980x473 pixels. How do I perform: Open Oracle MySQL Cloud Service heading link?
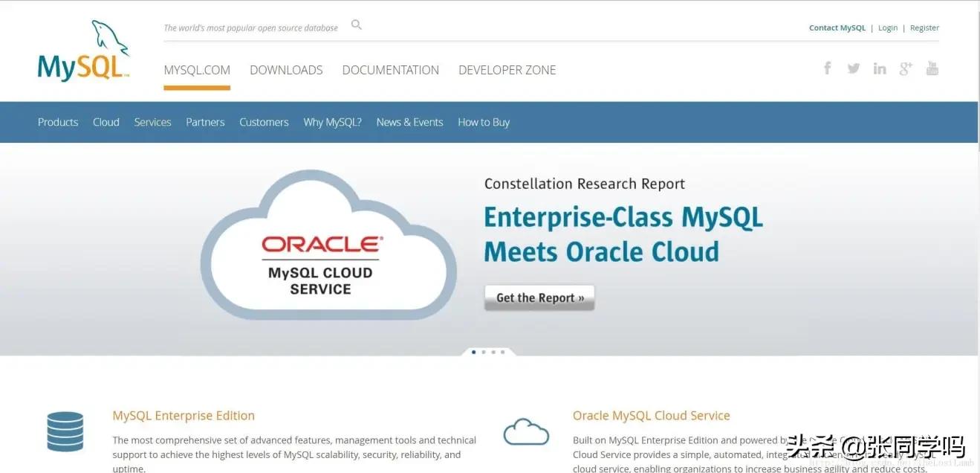[652, 416]
